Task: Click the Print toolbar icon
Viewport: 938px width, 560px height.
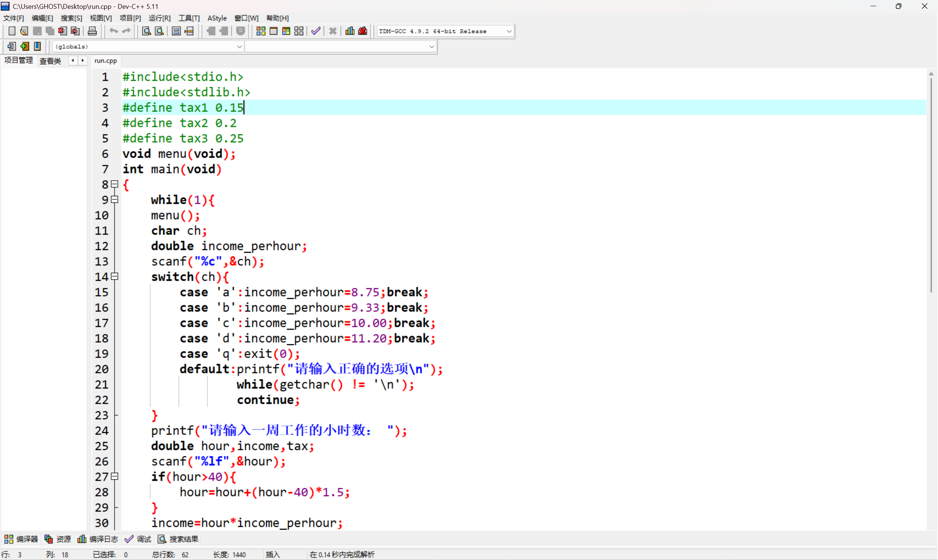Action: (92, 31)
